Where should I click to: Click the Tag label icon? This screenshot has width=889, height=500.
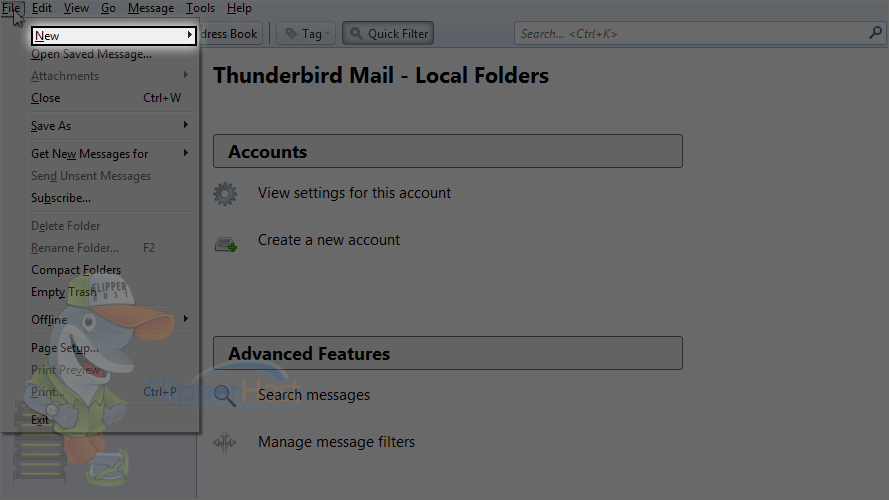(x=291, y=33)
